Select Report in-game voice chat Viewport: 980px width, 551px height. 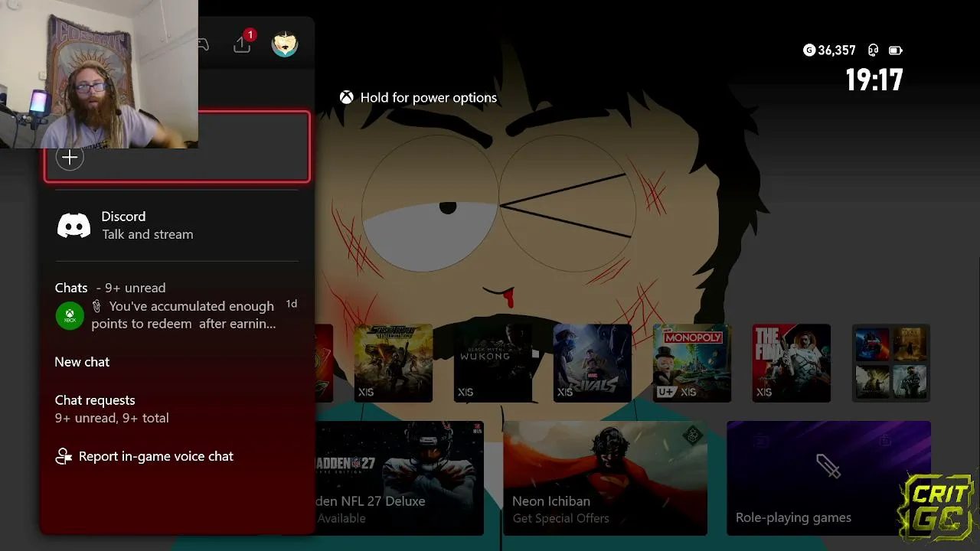point(145,457)
